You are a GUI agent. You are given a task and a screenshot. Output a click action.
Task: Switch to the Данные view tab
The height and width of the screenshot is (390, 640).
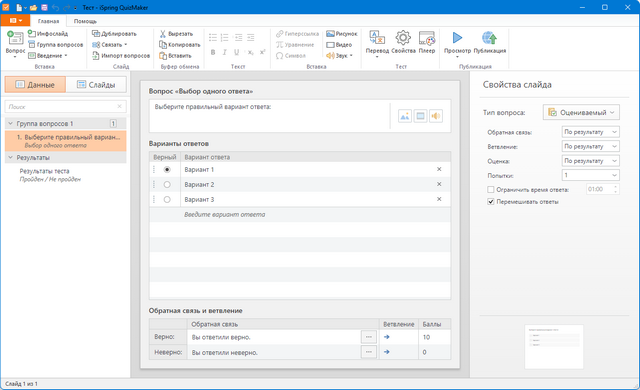(35, 84)
